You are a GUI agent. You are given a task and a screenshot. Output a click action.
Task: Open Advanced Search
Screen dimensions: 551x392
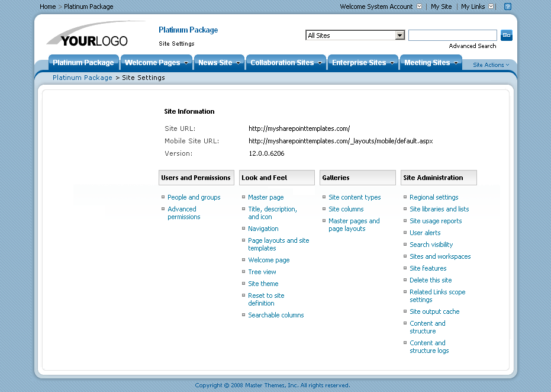[472, 46]
